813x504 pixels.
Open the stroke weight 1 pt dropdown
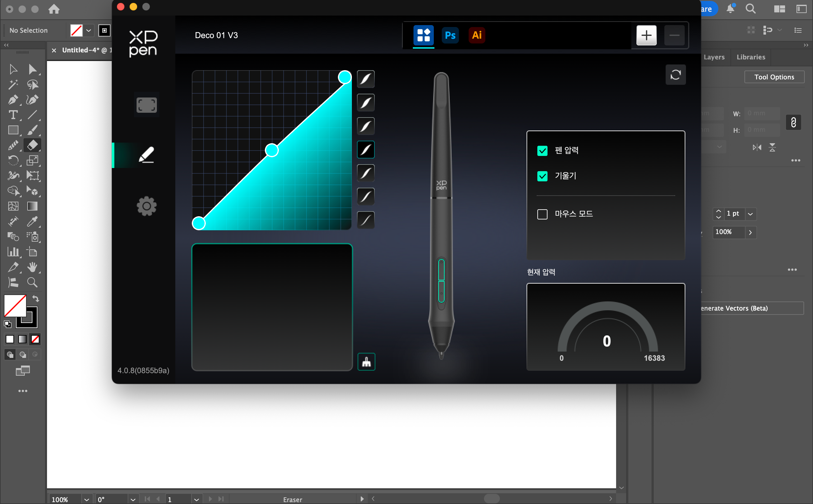click(x=750, y=214)
